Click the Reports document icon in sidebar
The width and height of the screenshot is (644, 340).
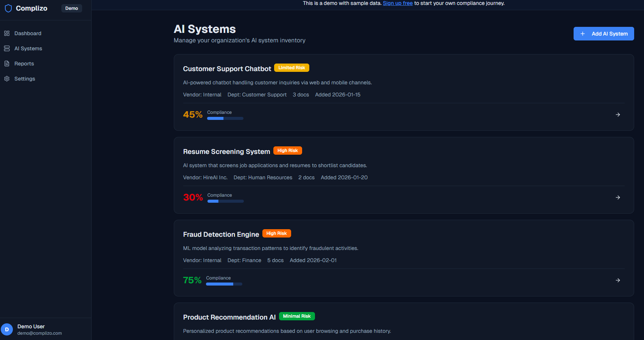coord(7,64)
